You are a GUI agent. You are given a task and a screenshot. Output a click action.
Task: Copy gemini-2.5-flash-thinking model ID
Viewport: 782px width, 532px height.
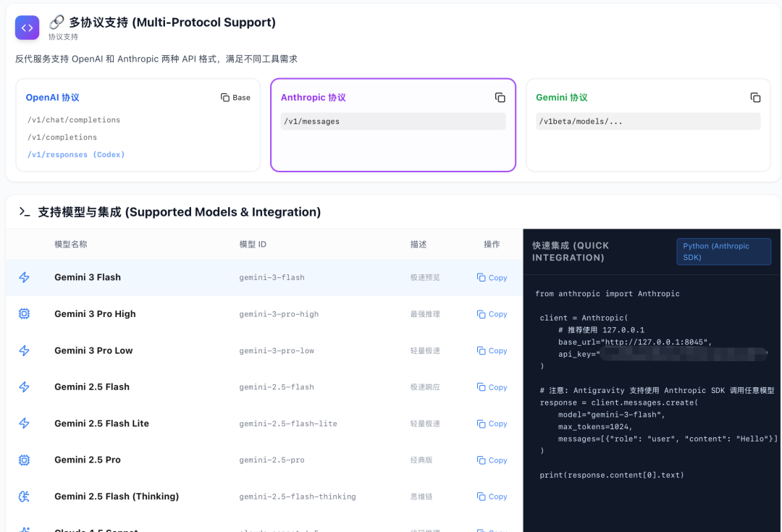492,496
